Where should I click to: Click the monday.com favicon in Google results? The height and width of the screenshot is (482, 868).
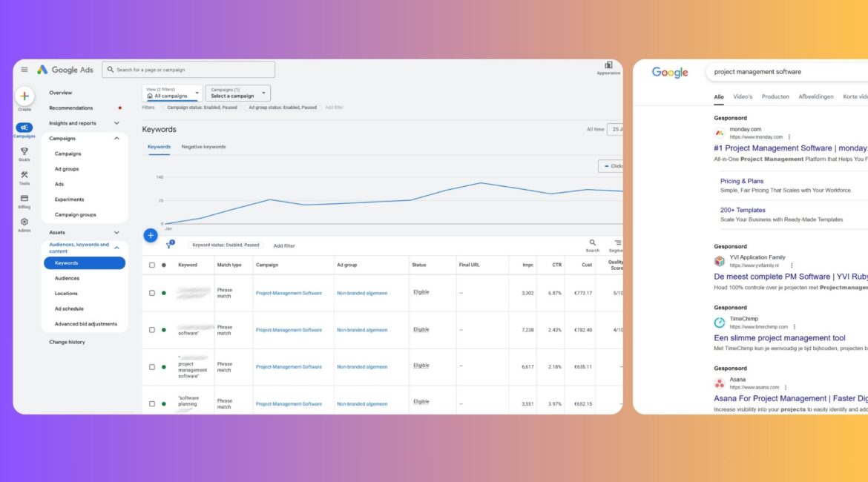tap(720, 133)
